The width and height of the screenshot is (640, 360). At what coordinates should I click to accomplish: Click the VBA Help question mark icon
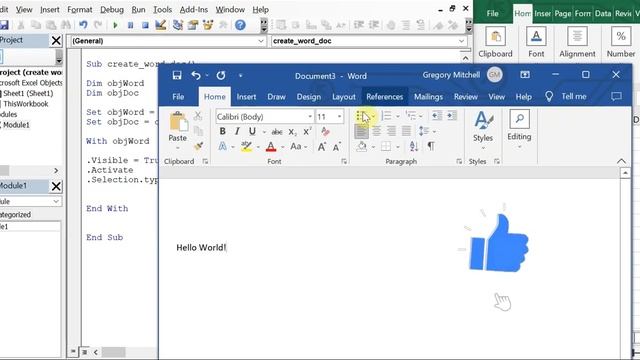point(240,25)
